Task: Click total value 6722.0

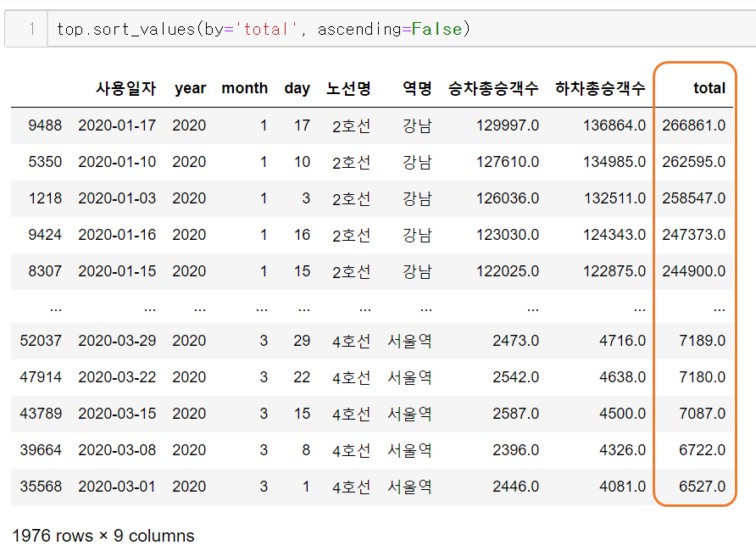Action: (703, 450)
